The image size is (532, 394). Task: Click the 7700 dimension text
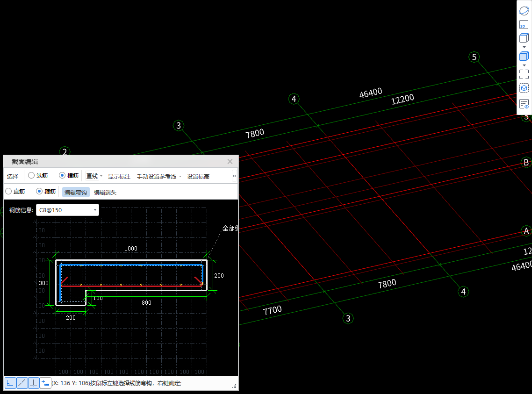pyautogui.click(x=273, y=310)
